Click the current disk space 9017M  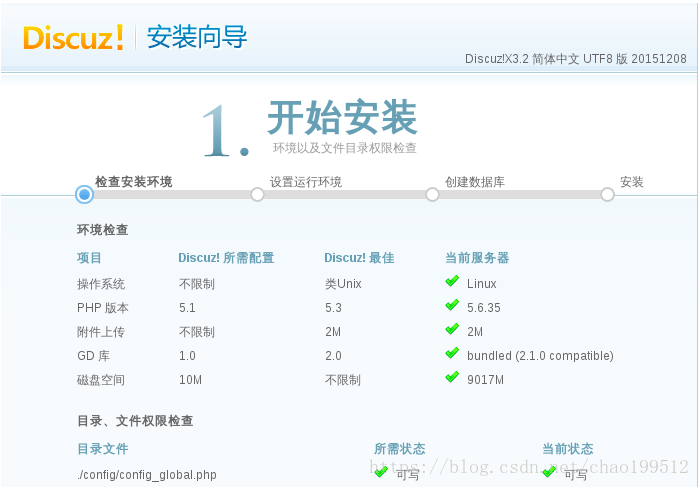[x=485, y=380]
